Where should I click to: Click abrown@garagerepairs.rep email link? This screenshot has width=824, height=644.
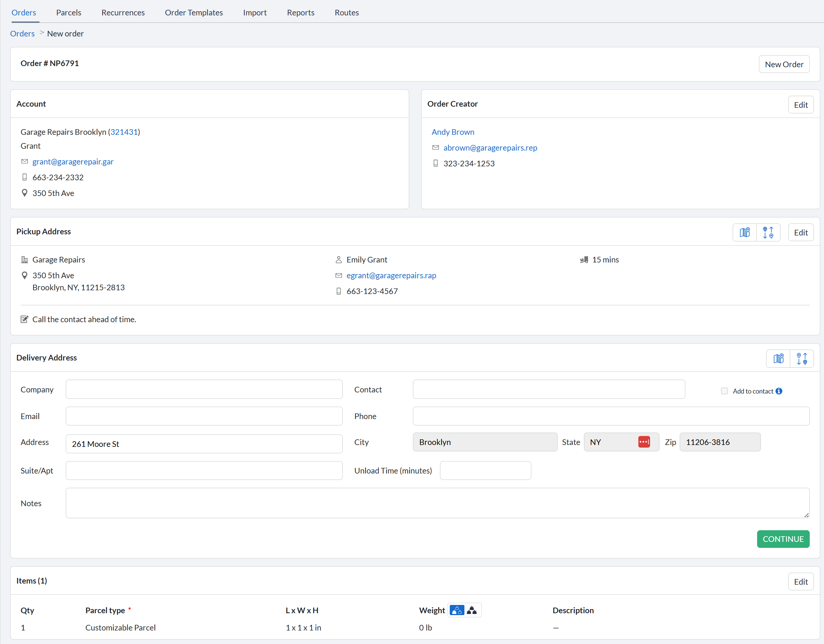tap(490, 148)
